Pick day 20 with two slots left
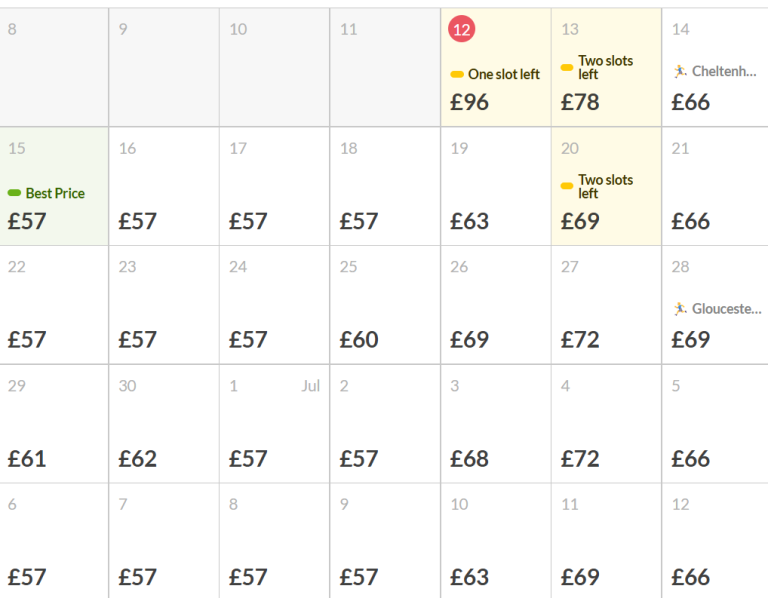 coord(606,186)
